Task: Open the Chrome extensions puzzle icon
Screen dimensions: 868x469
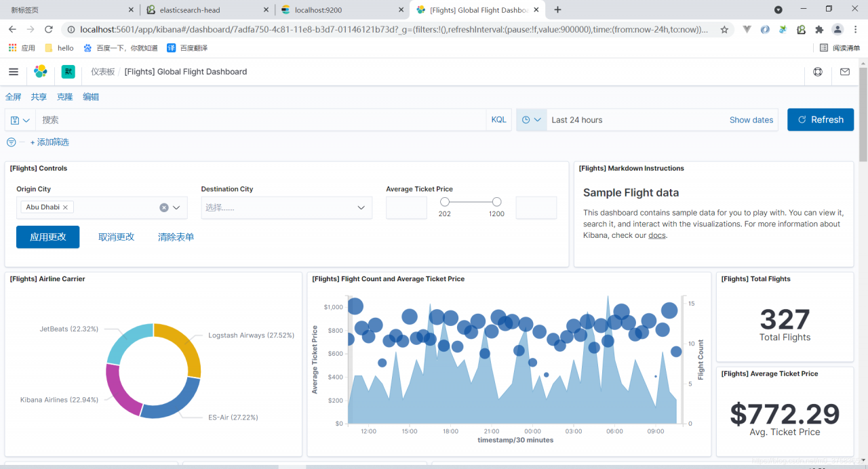Action: 819,30
